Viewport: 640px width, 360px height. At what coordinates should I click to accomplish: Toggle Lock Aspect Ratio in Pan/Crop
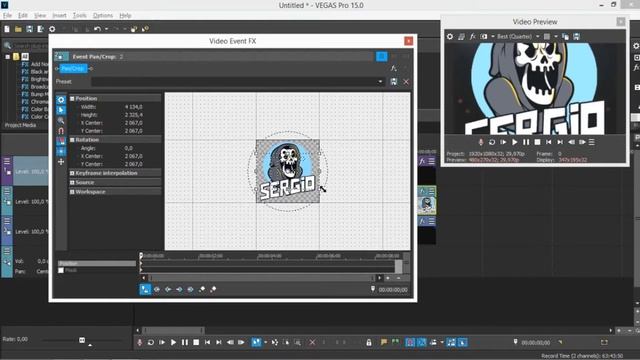point(61,141)
